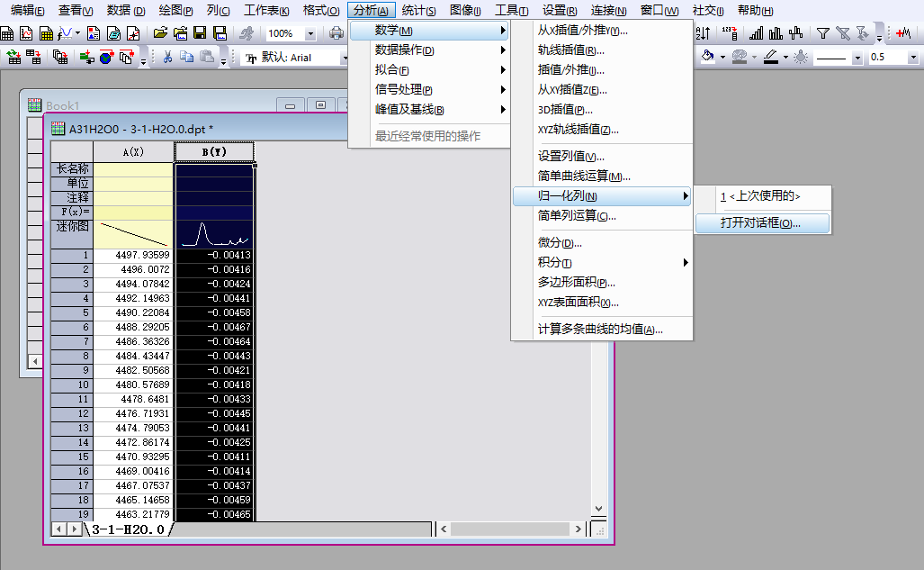This screenshot has width=924, height=570.
Task: Choose 打开对话框 in the submenu
Action: [761, 223]
